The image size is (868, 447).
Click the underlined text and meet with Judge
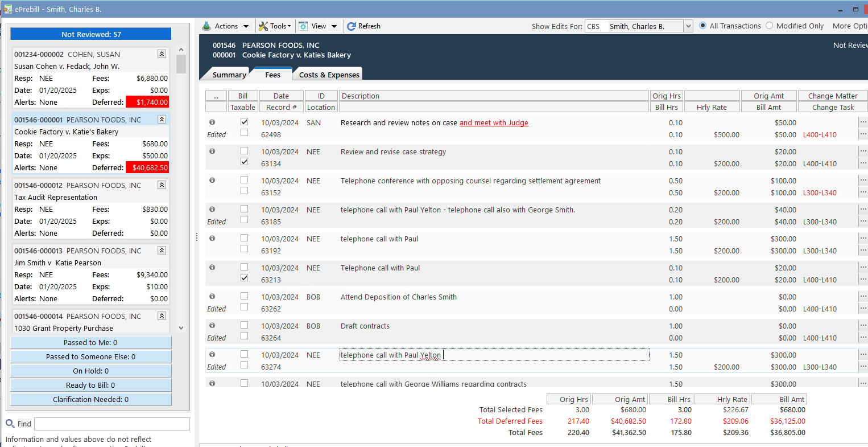coord(494,122)
